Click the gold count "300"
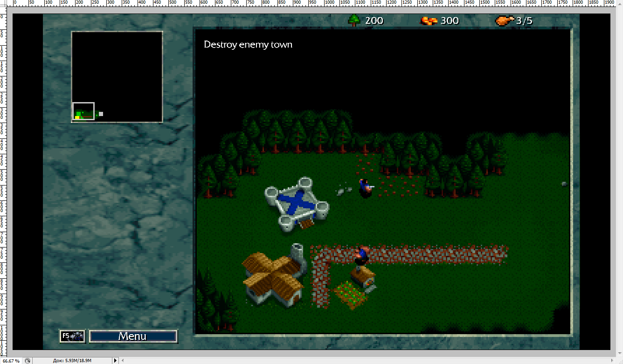The width and height of the screenshot is (623, 364). (450, 21)
